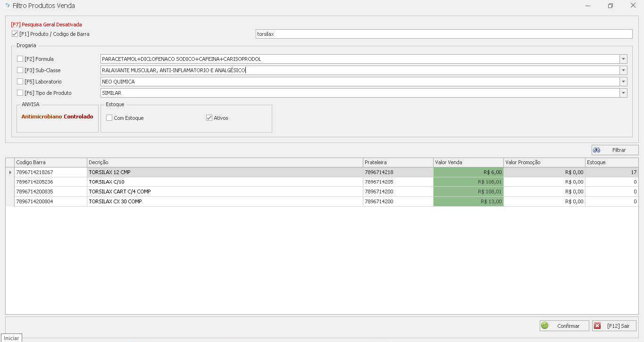This screenshot has width=644, height=342.
Task: Click the green check icon on Confirmar
Action: (545, 326)
